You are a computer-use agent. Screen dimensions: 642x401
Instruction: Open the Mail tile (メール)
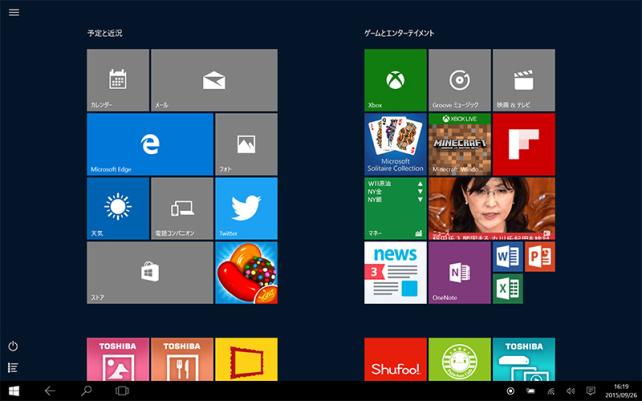coord(214,80)
